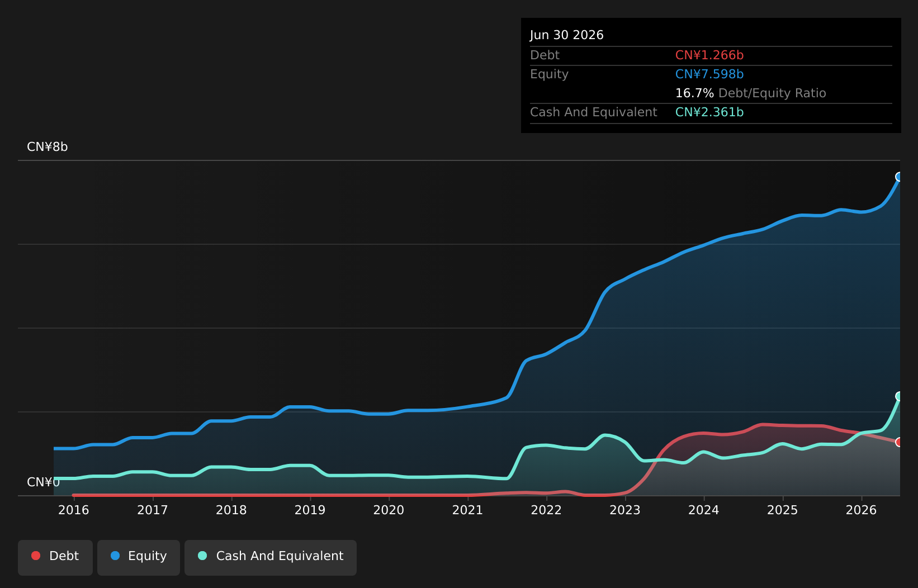The image size is (918, 588).
Task: Toggle the Debt series legend button
Action: tap(55, 557)
